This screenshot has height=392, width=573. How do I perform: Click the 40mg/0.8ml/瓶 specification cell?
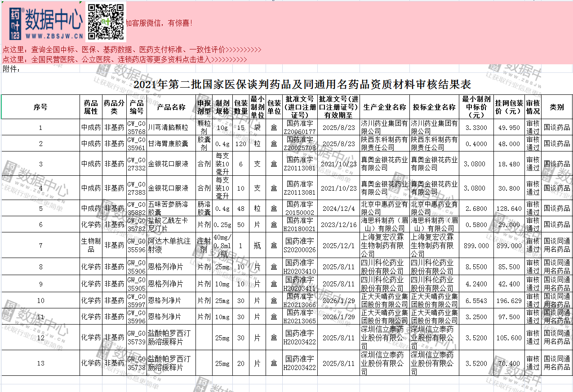(222, 245)
